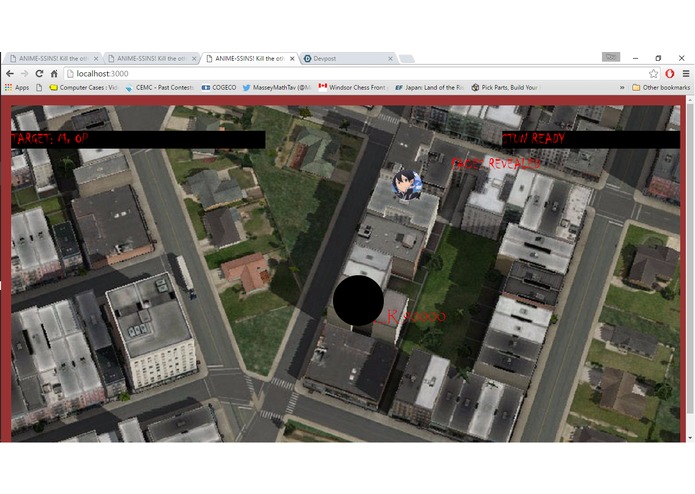
Task: Open the CEMC Past Contests bookmark
Action: coord(160,88)
